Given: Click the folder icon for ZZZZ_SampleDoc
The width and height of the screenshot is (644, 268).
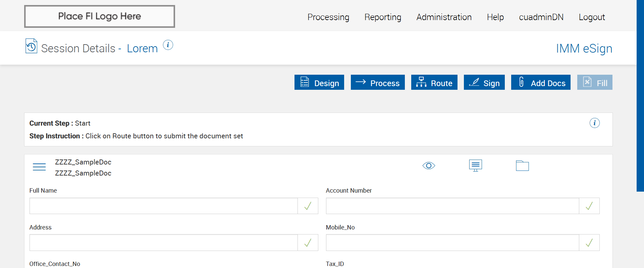Looking at the screenshot, I should click(522, 166).
